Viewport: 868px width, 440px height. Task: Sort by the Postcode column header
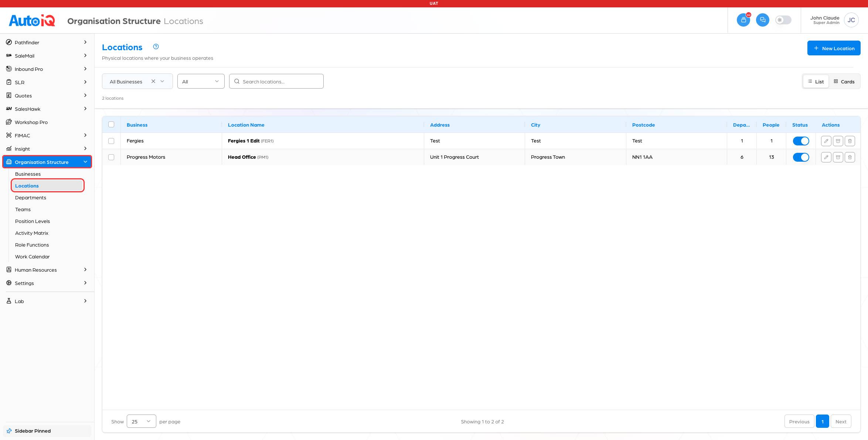point(643,125)
